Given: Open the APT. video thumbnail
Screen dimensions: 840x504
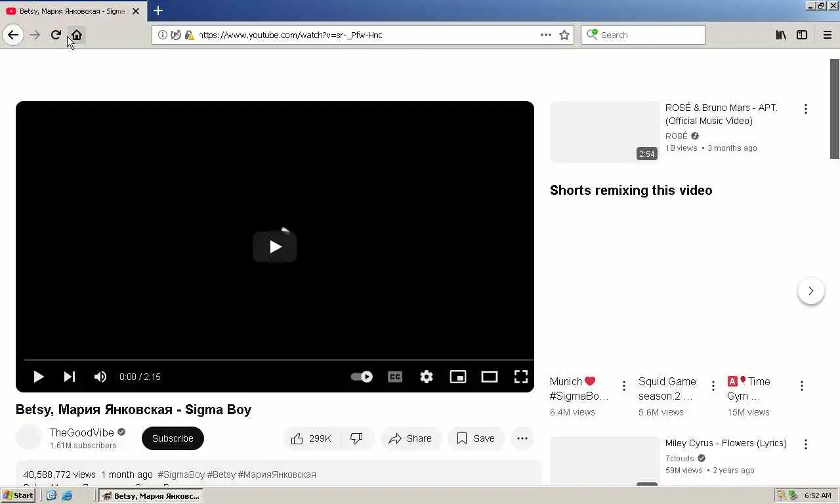Looking at the screenshot, I should (x=605, y=132).
